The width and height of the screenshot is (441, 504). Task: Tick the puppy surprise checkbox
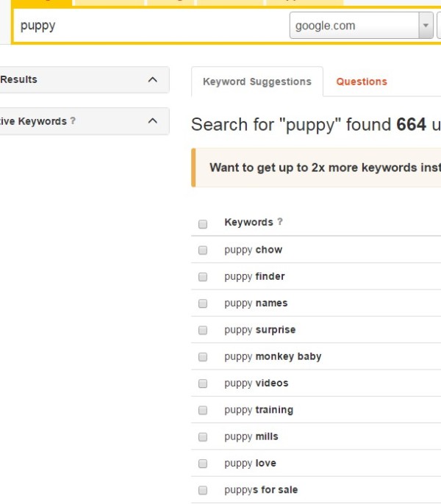[203, 330]
